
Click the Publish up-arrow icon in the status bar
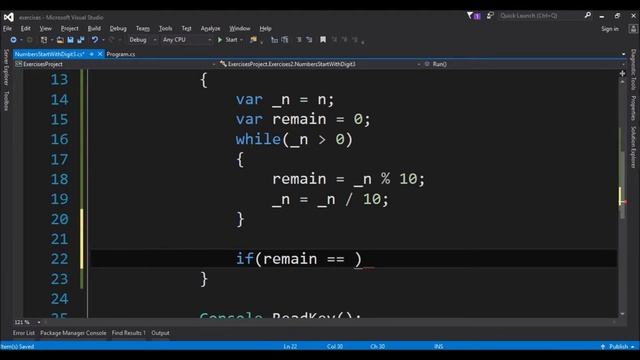point(603,347)
